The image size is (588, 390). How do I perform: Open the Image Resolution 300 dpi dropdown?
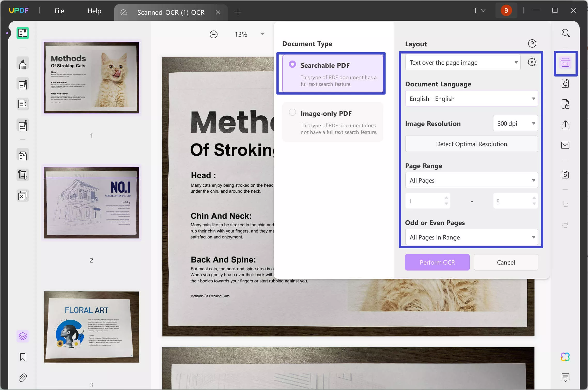coord(515,123)
